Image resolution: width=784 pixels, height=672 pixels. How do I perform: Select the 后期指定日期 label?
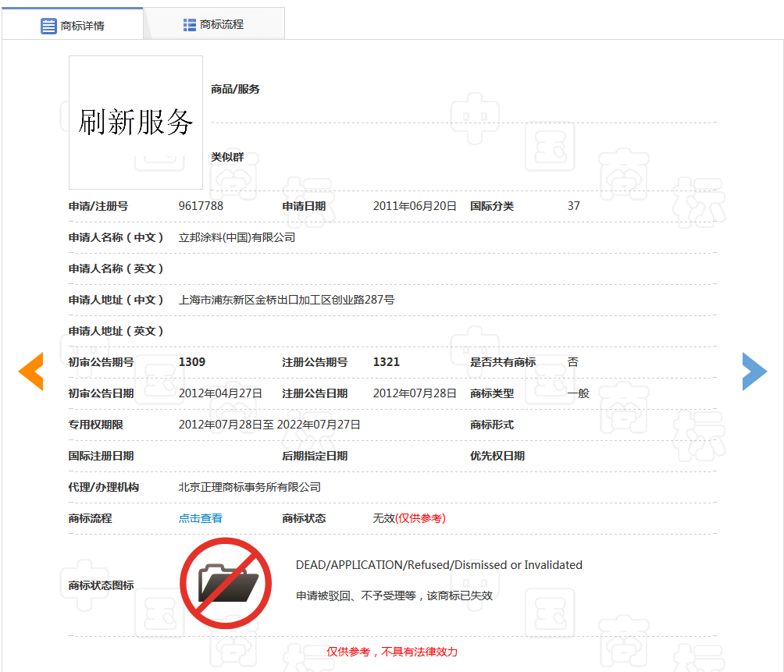315,456
